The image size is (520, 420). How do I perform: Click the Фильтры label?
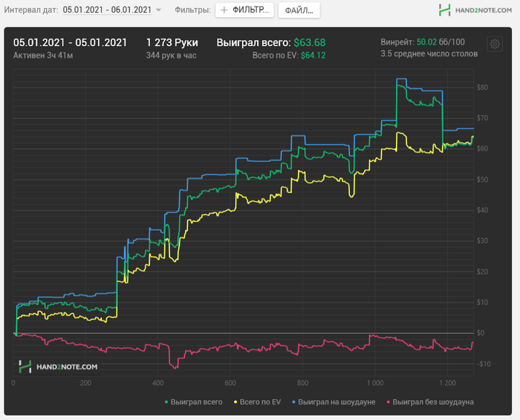192,10
